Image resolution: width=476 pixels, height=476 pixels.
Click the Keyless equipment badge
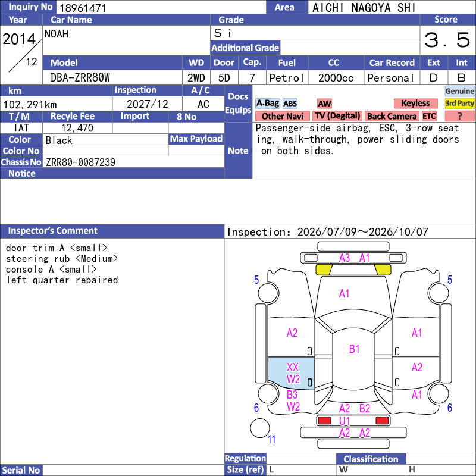415,103
